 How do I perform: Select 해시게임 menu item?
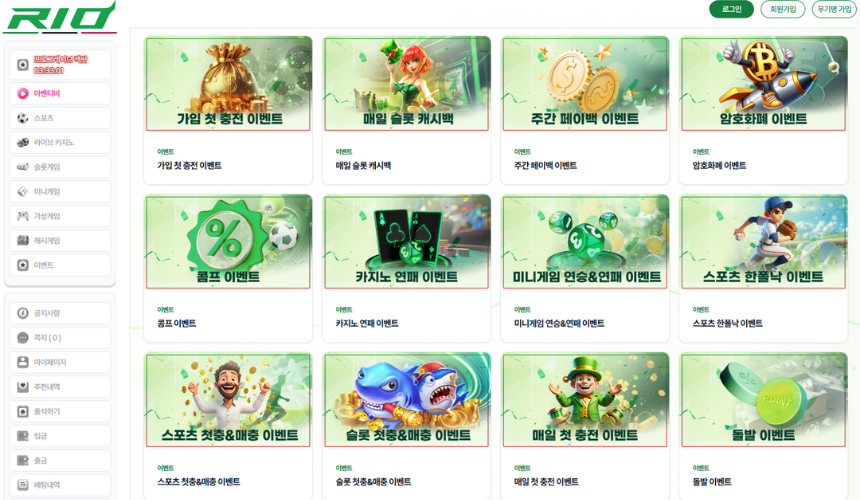point(60,241)
